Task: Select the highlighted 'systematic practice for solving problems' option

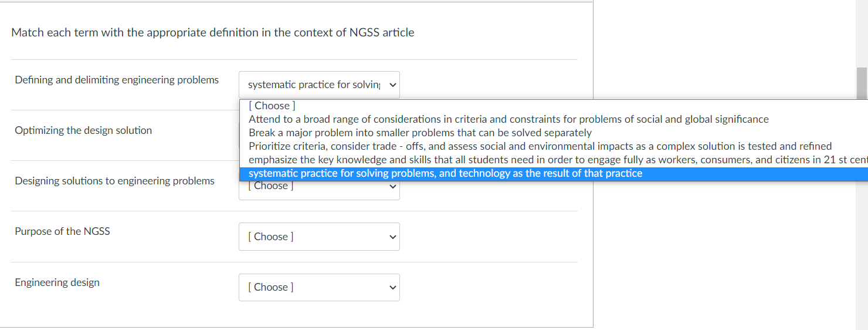Action: 445,173
